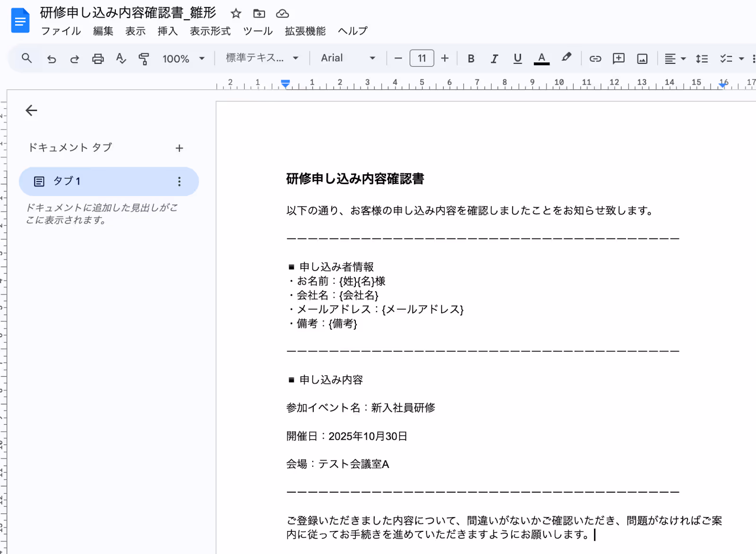Move document to a folder
756x554 pixels.
tap(259, 13)
